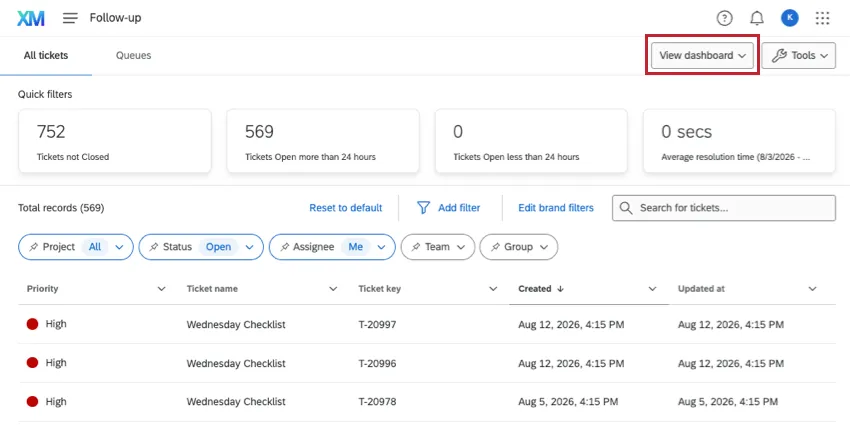Click the Created column header

(x=535, y=289)
